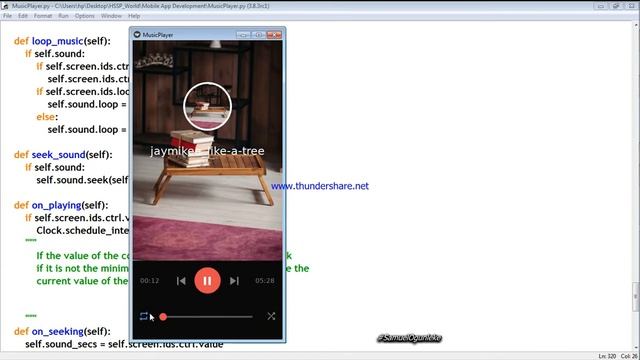Open the File menu
The image size is (640, 360).
[x=7, y=16]
